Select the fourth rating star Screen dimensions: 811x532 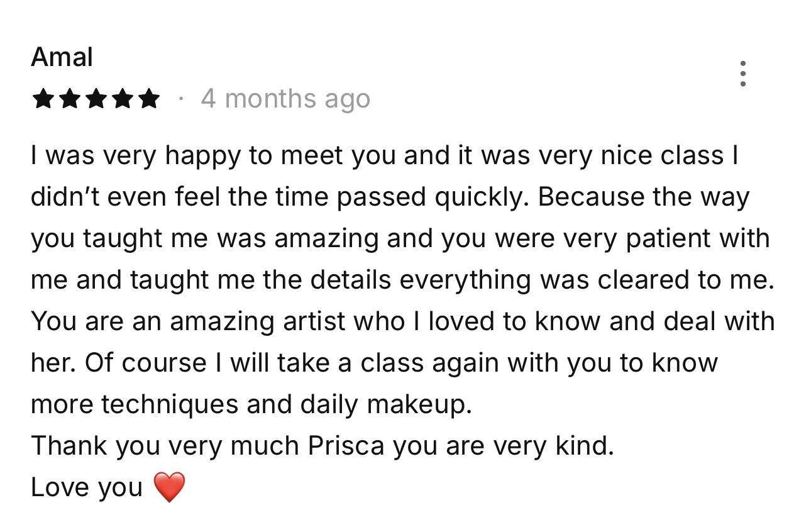tap(123, 99)
